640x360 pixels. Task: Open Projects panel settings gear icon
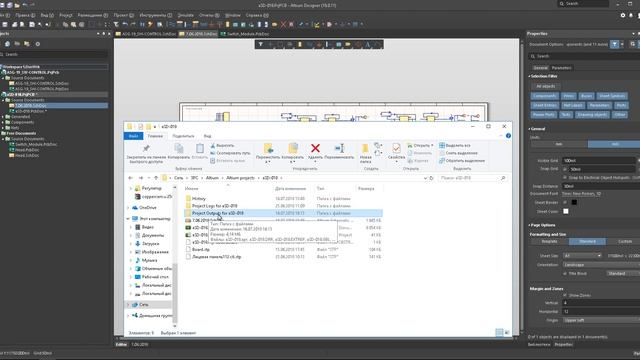pos(38,44)
